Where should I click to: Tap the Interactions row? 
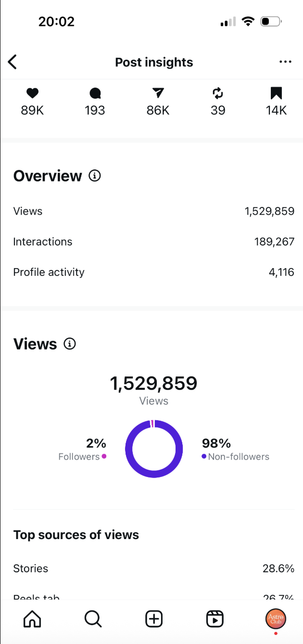(153, 242)
